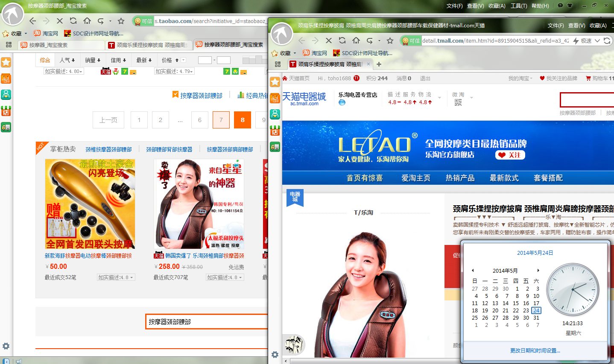This screenshot has height=364, width=614.
Task: Click the bottom search box with 按摩器颈部腰部
Action: click(208, 322)
